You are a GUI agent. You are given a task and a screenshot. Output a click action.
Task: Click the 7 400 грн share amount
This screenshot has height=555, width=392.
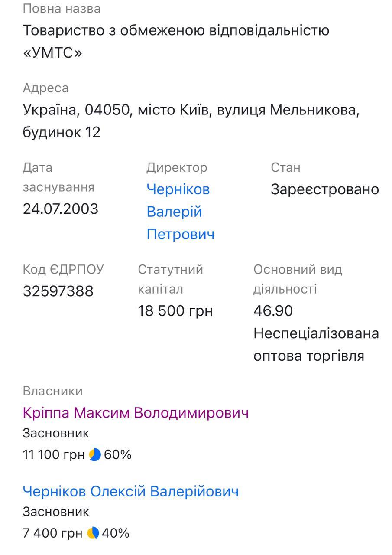click(52, 533)
